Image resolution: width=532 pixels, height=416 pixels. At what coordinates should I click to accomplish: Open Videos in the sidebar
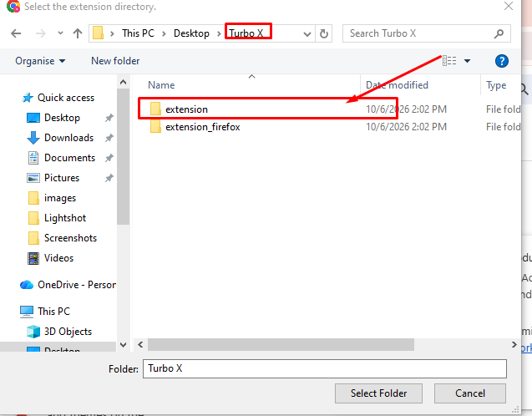pyautogui.click(x=58, y=258)
